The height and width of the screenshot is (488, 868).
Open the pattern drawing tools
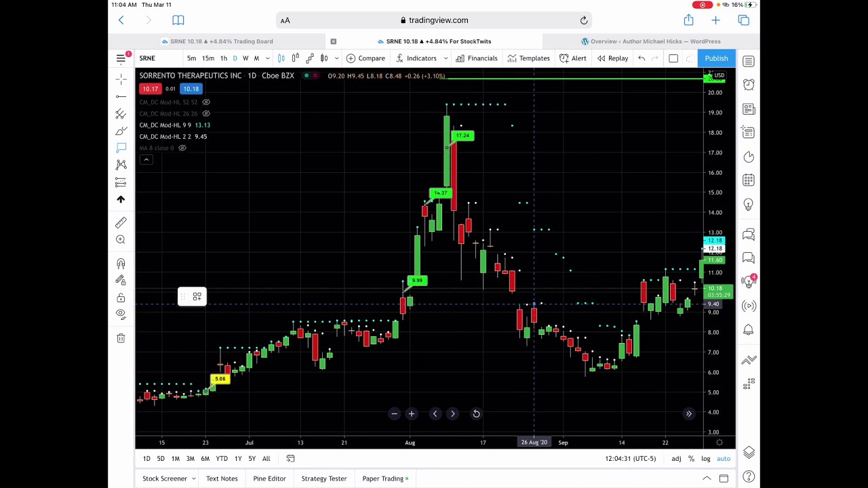[121, 165]
